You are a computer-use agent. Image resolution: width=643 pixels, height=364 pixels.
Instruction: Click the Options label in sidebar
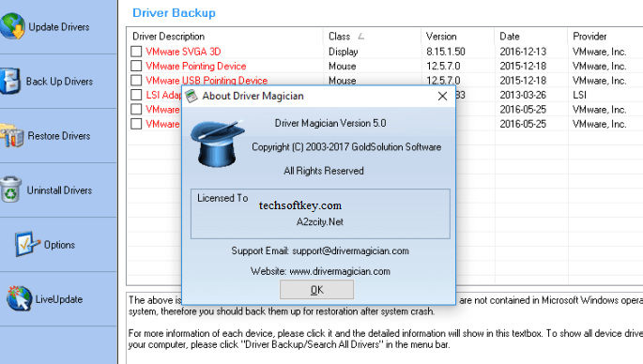tap(59, 245)
